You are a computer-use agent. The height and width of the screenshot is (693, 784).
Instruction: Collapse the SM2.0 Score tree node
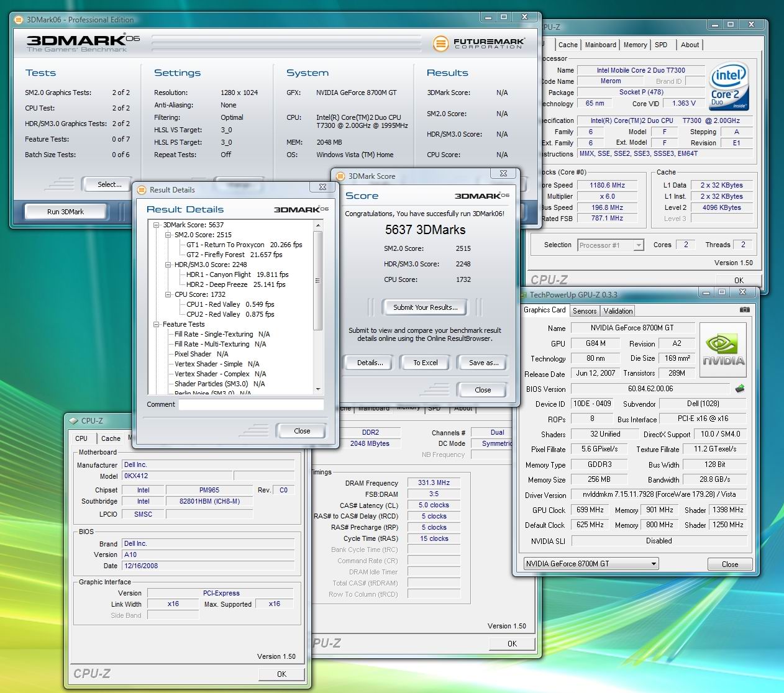pyautogui.click(x=168, y=235)
